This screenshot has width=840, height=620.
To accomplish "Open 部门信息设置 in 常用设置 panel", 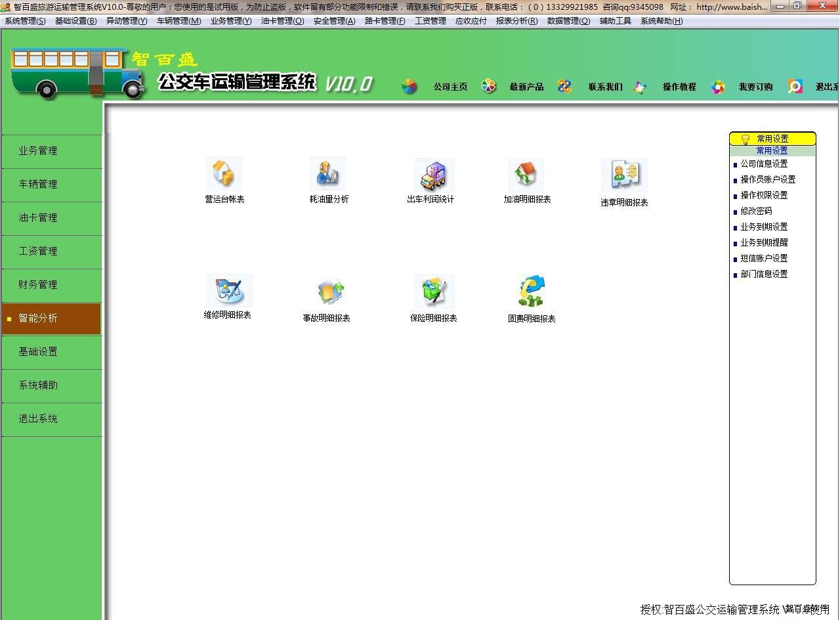I will tap(764, 275).
